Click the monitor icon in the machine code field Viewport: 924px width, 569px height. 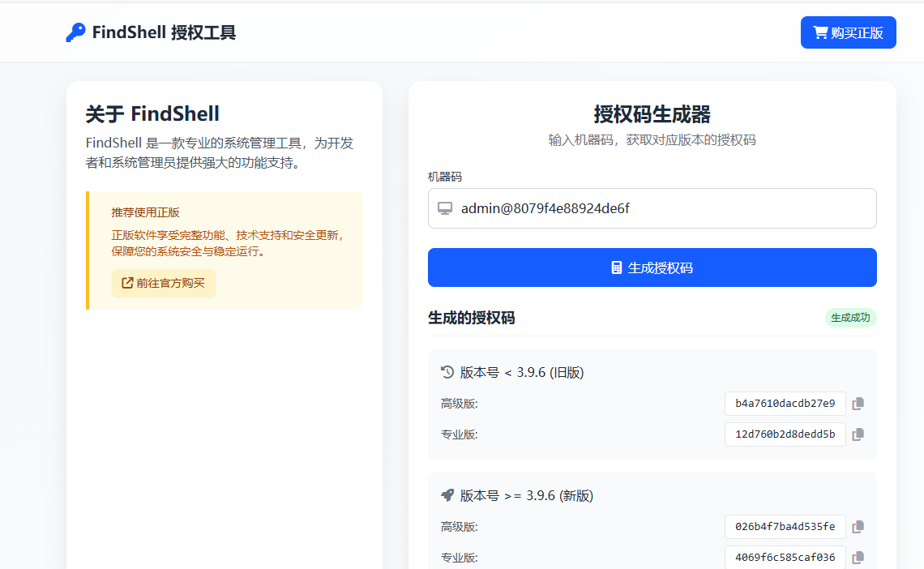point(445,208)
